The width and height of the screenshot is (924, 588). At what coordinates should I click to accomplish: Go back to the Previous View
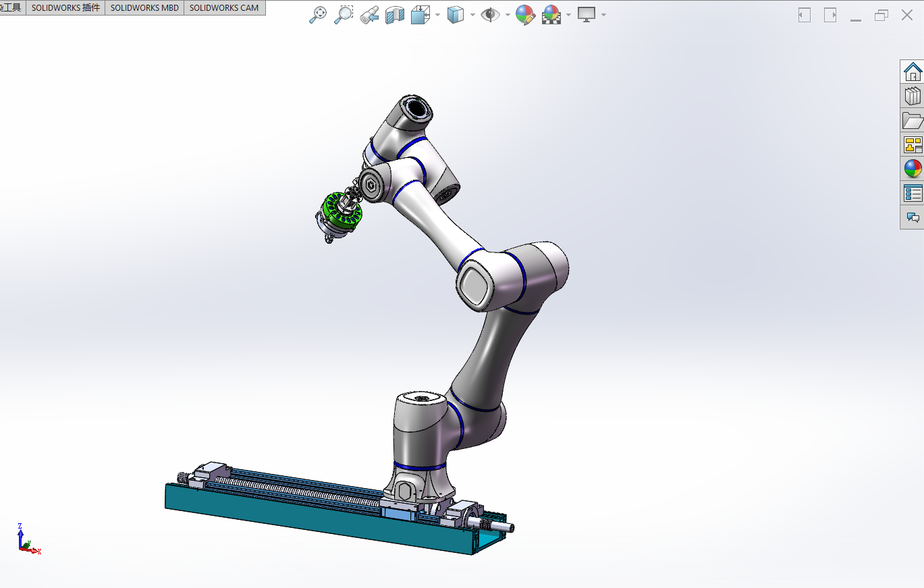(x=369, y=15)
